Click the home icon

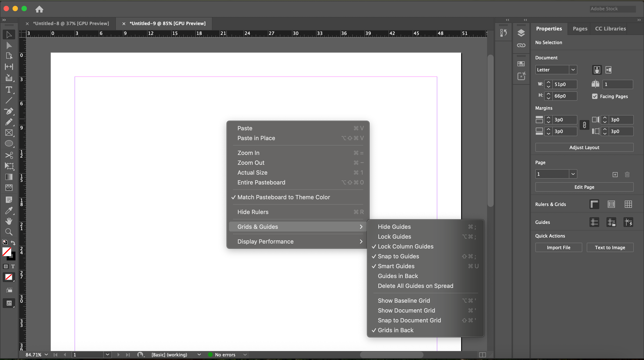[39, 9]
